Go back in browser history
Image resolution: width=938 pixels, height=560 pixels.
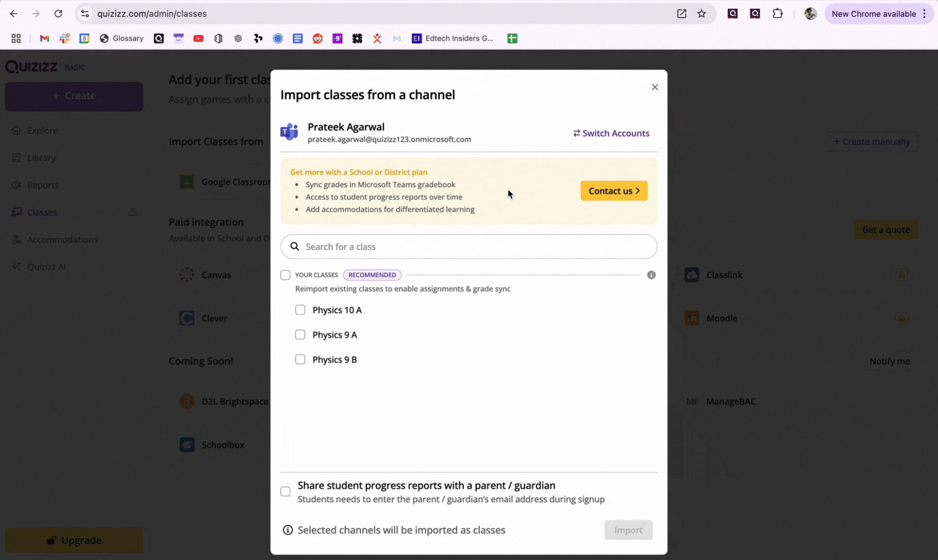[x=14, y=13]
